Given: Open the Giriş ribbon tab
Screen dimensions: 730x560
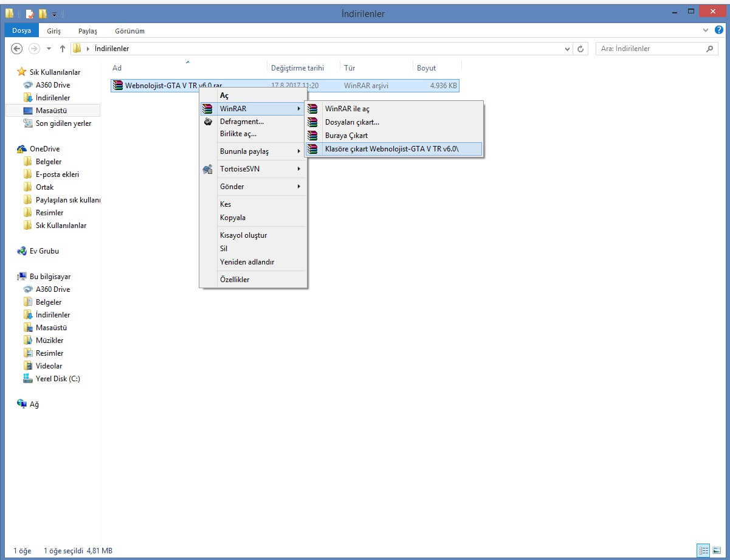Looking at the screenshot, I should pyautogui.click(x=53, y=30).
